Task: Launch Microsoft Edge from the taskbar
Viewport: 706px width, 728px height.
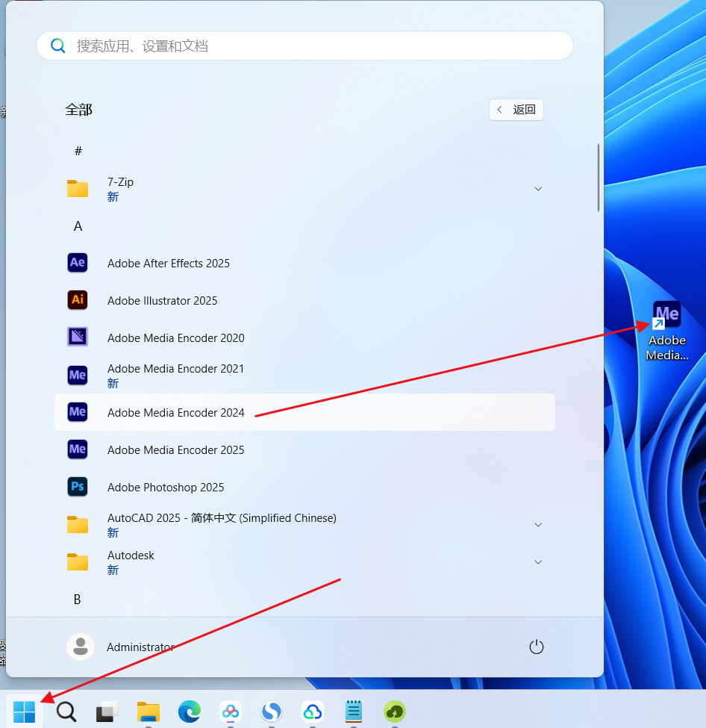Action: 190,712
